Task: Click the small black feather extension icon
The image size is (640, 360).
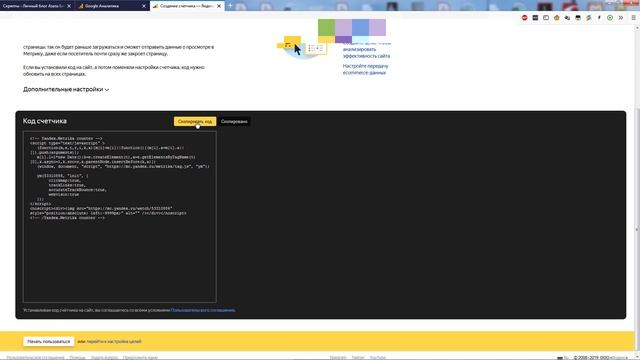Action: 599,18
